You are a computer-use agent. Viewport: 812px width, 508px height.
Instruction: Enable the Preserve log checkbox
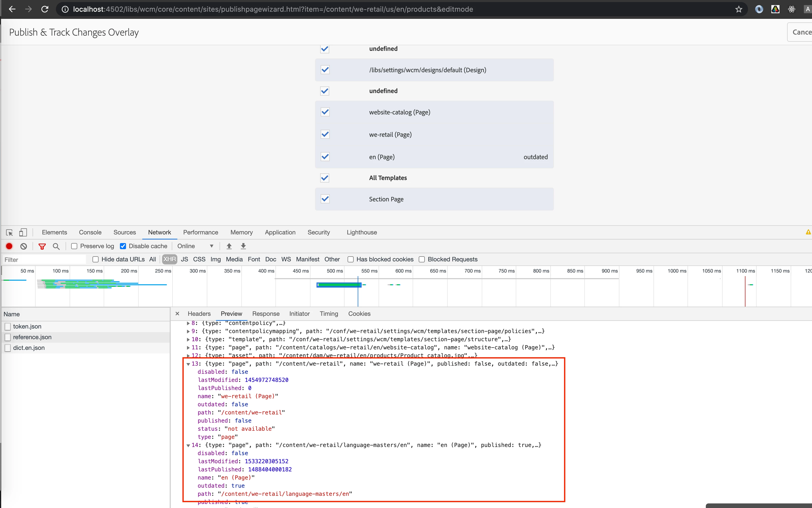point(74,246)
